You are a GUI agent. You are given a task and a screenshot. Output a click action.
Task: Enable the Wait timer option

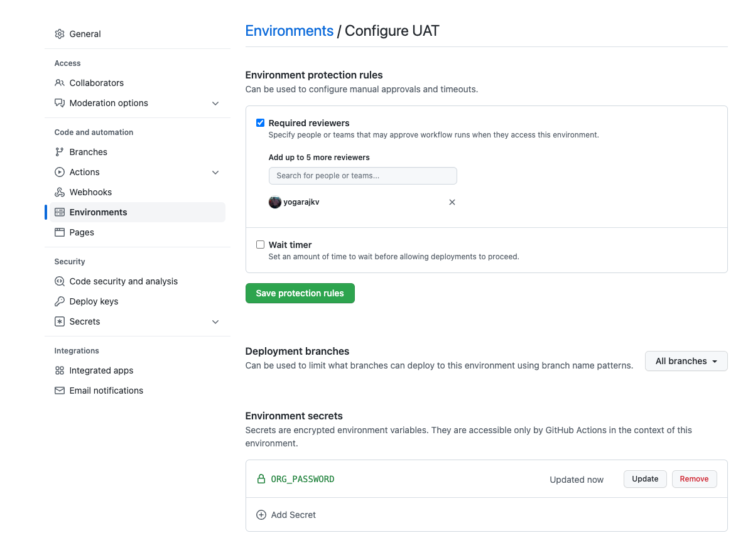coord(260,244)
